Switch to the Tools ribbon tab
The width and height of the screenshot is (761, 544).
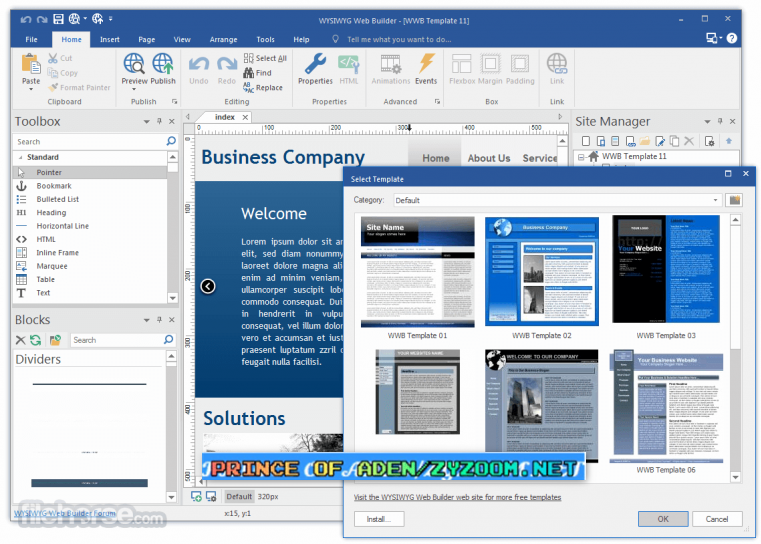(265, 40)
